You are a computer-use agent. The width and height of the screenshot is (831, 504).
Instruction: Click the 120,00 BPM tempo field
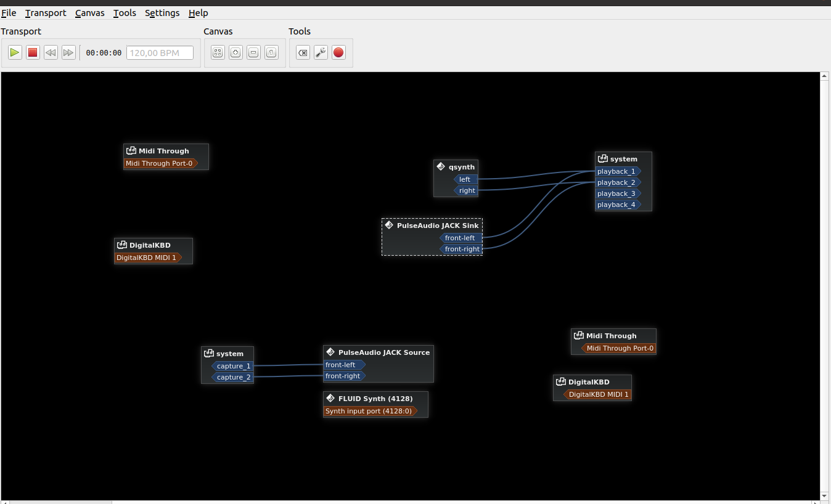160,53
